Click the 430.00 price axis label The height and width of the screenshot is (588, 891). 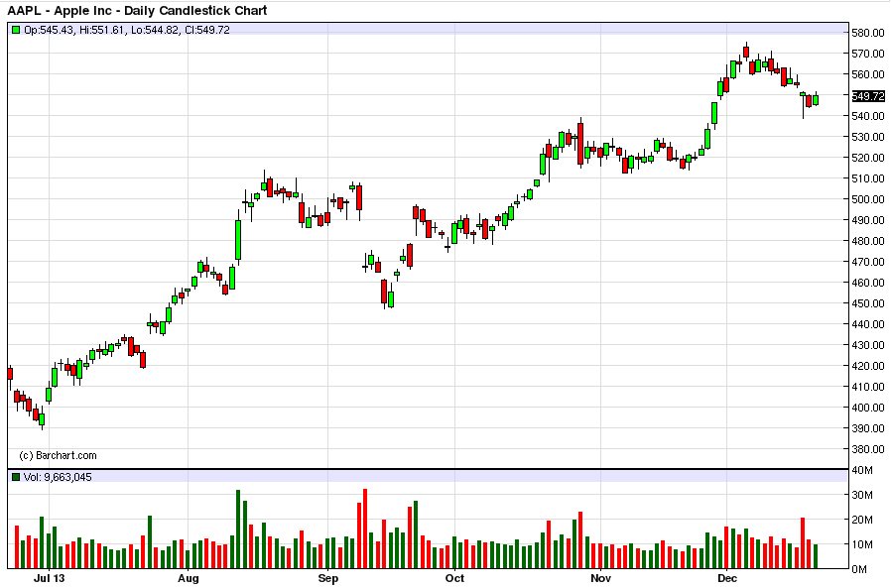click(x=868, y=345)
